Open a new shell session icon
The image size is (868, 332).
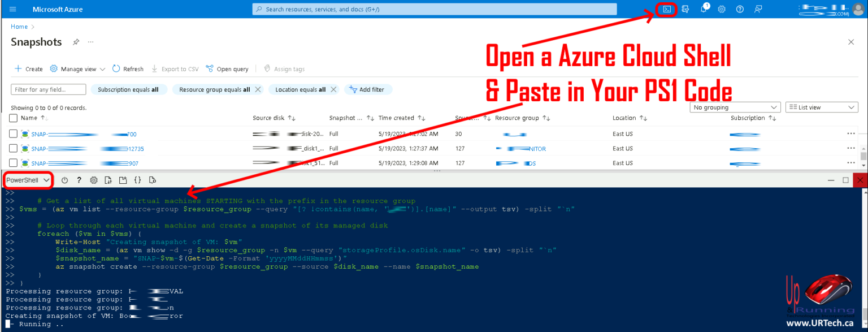point(123,180)
